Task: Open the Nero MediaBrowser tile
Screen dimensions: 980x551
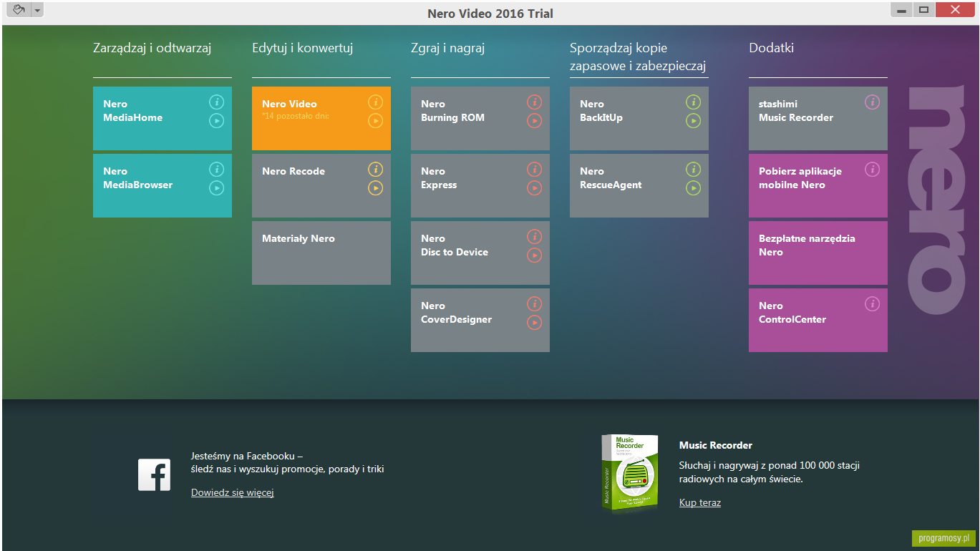Action: (x=162, y=185)
